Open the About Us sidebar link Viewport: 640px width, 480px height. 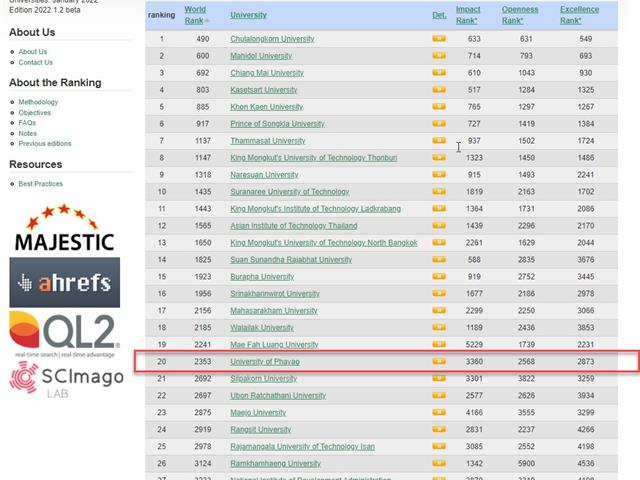(x=33, y=52)
